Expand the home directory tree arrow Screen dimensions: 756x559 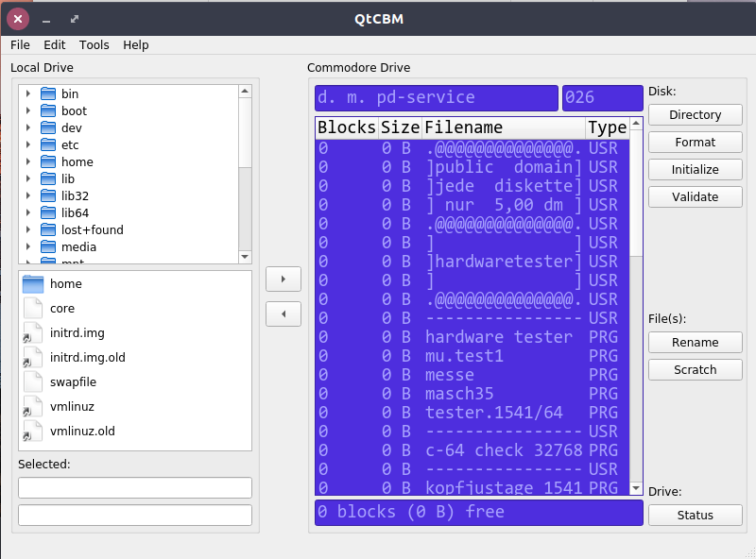tap(28, 162)
